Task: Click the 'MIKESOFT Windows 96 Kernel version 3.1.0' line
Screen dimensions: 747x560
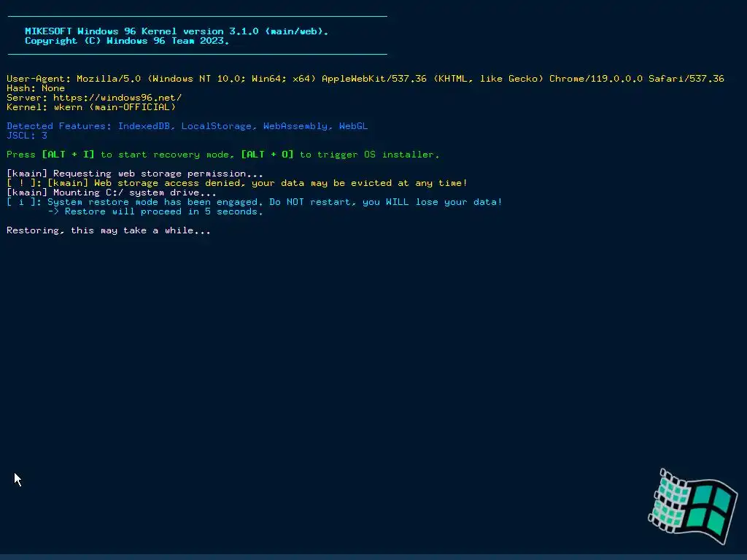Action: click(x=177, y=31)
